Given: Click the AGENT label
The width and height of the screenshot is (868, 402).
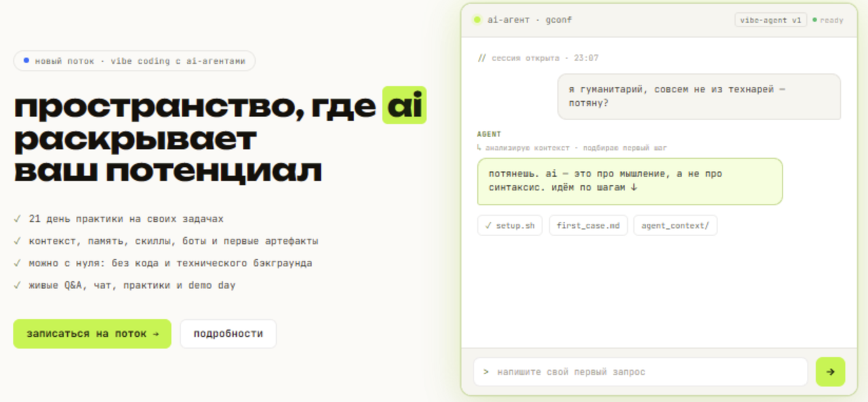Looking at the screenshot, I should [x=489, y=134].
